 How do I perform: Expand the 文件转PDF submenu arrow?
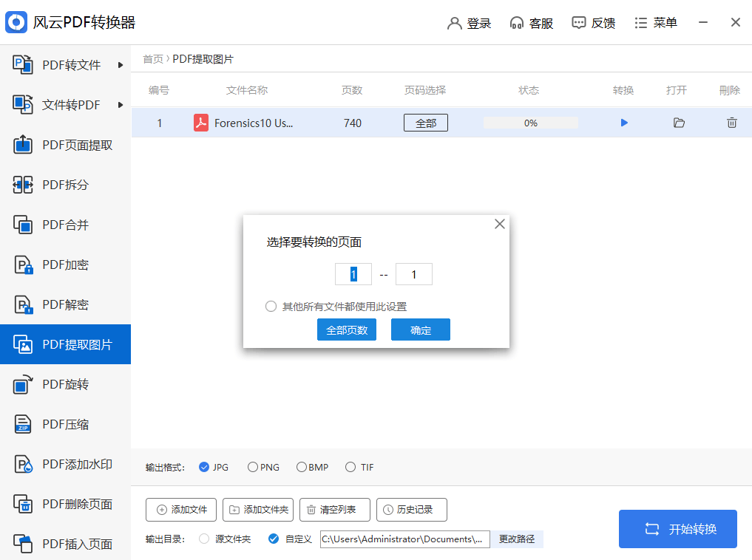tap(121, 104)
